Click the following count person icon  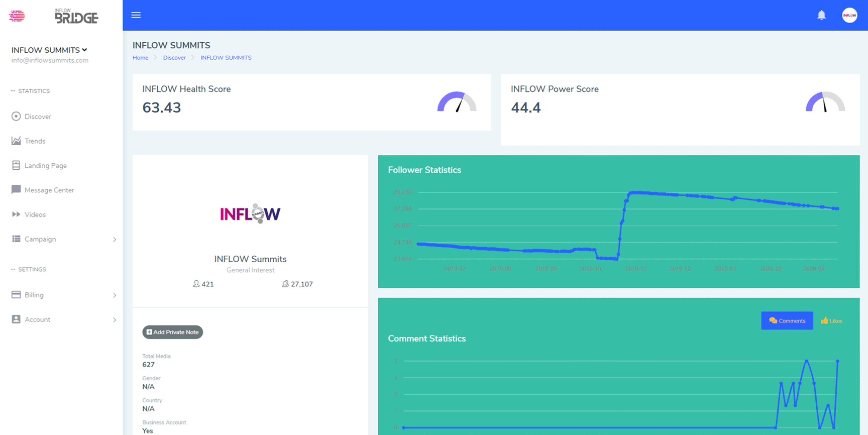point(196,284)
